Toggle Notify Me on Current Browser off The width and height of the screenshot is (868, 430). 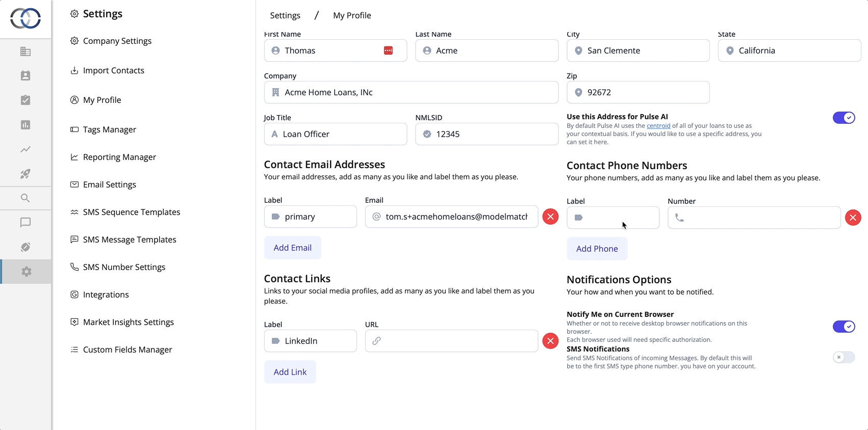[x=844, y=327]
